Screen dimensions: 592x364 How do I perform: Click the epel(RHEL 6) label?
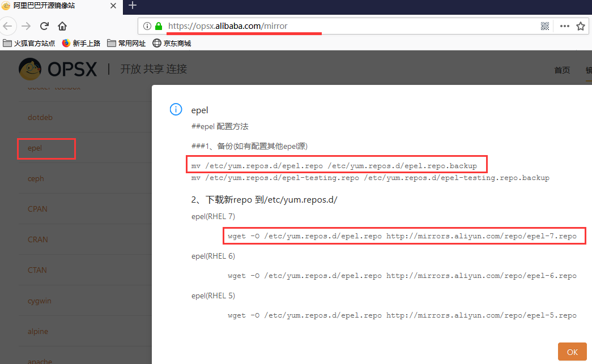[214, 256]
